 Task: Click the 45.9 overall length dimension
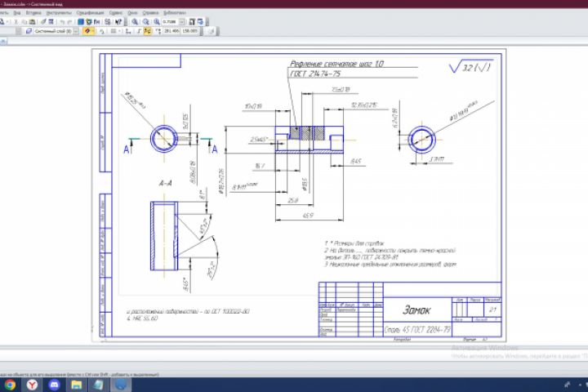coord(308,216)
